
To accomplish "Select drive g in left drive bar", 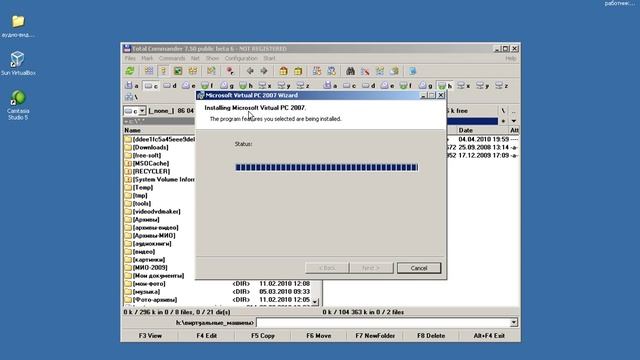I will tap(227, 85).
